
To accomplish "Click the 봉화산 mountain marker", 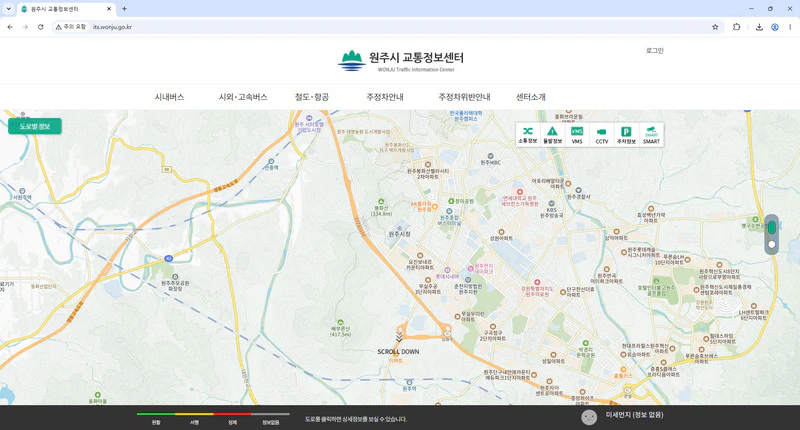I will (x=381, y=208).
